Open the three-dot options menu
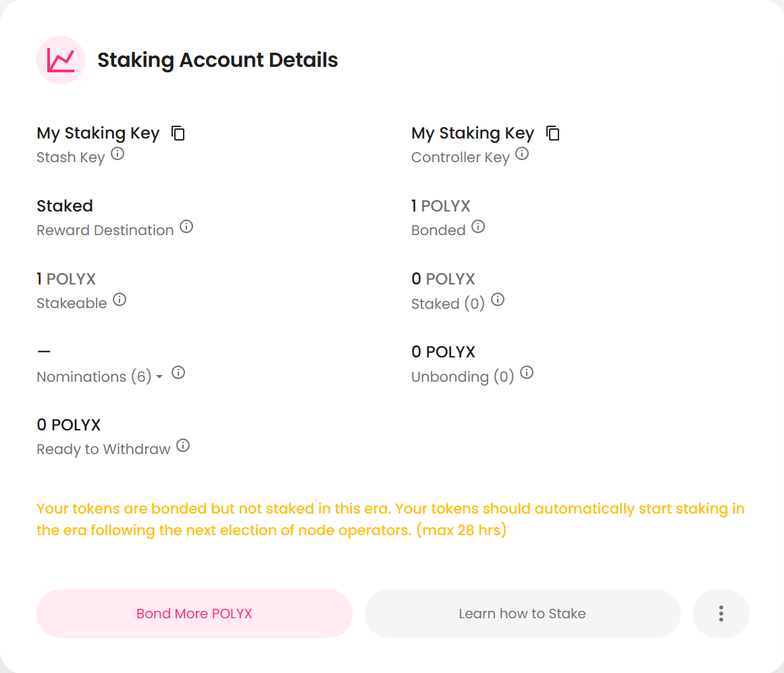This screenshot has height=673, width=784. [721, 614]
